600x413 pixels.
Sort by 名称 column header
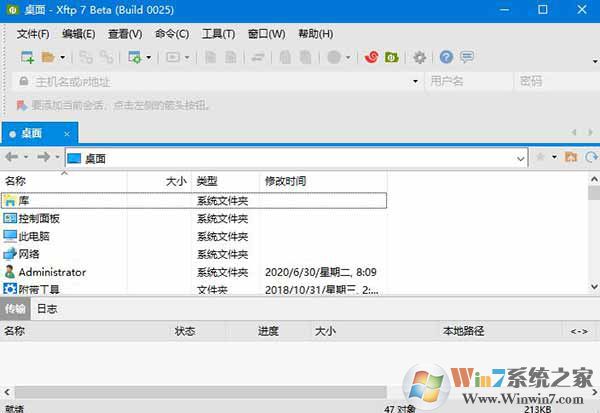[64, 181]
